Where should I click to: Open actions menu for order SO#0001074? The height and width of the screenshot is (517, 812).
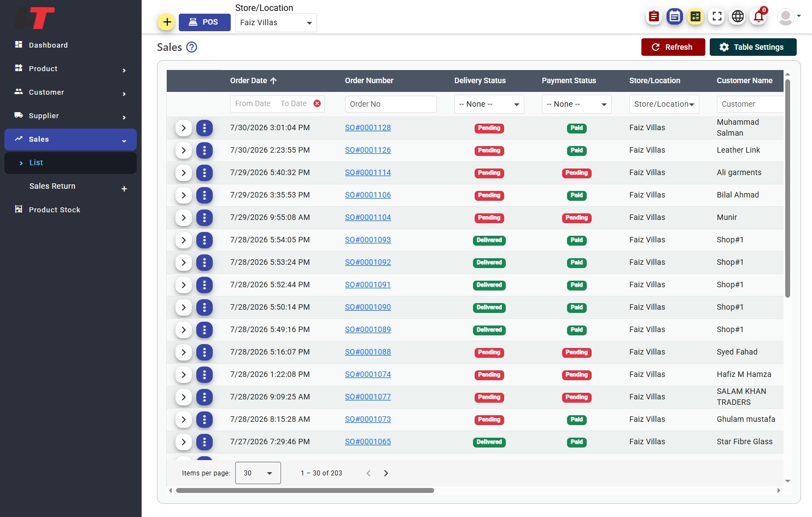(x=205, y=375)
